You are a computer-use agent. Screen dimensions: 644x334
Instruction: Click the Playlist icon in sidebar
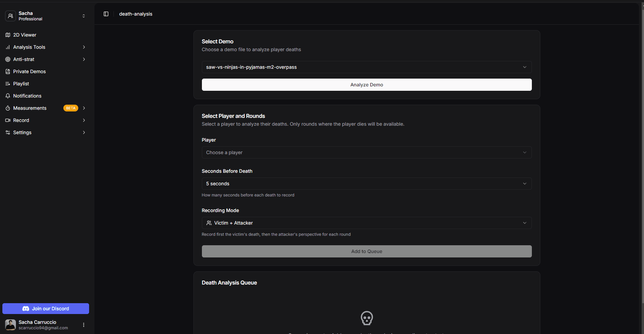point(8,84)
